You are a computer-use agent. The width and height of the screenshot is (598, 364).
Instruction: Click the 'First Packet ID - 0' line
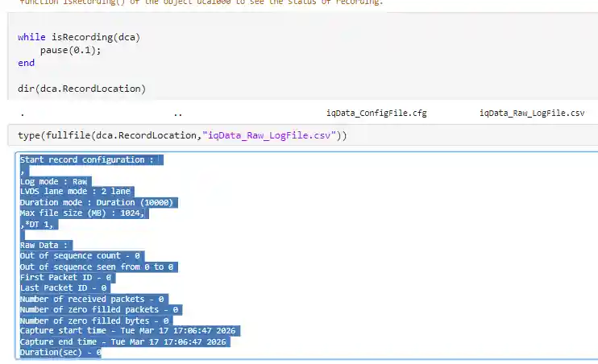[x=67, y=278]
